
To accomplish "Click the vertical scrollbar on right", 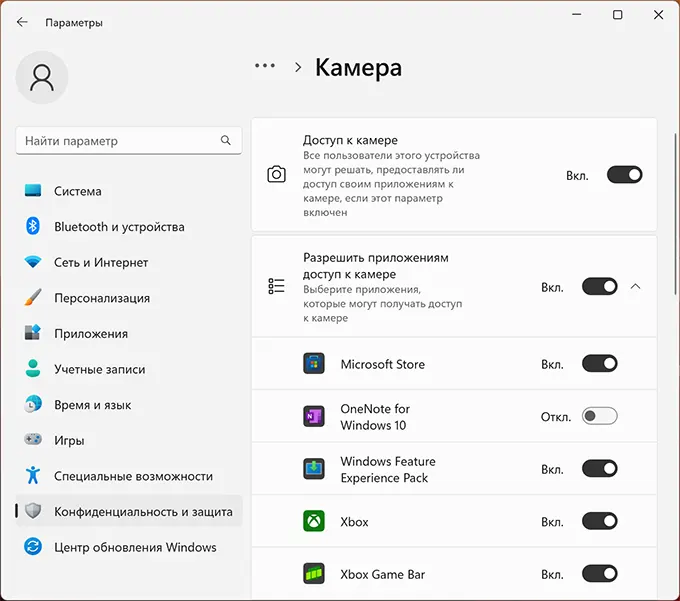I will click(675, 215).
